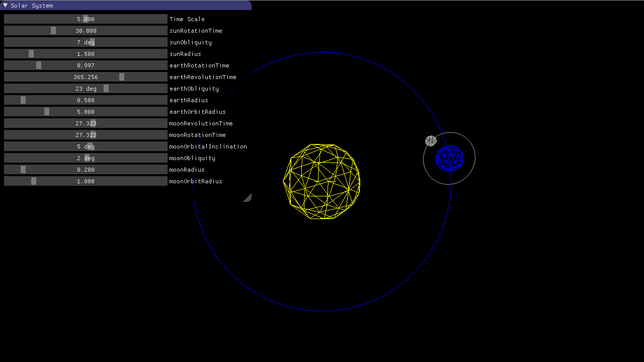Screen dimensions: 644x362
Task: Click the moonRevolutionTime slider
Action: pyautogui.click(x=86, y=123)
